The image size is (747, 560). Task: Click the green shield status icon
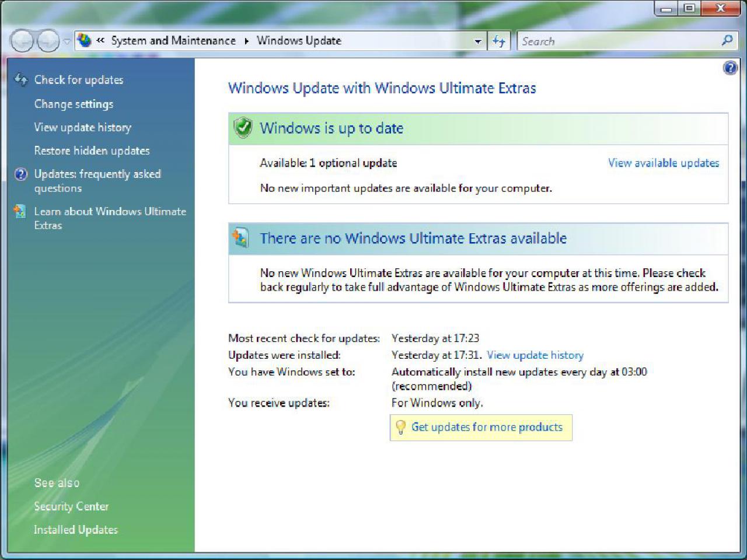tap(243, 128)
